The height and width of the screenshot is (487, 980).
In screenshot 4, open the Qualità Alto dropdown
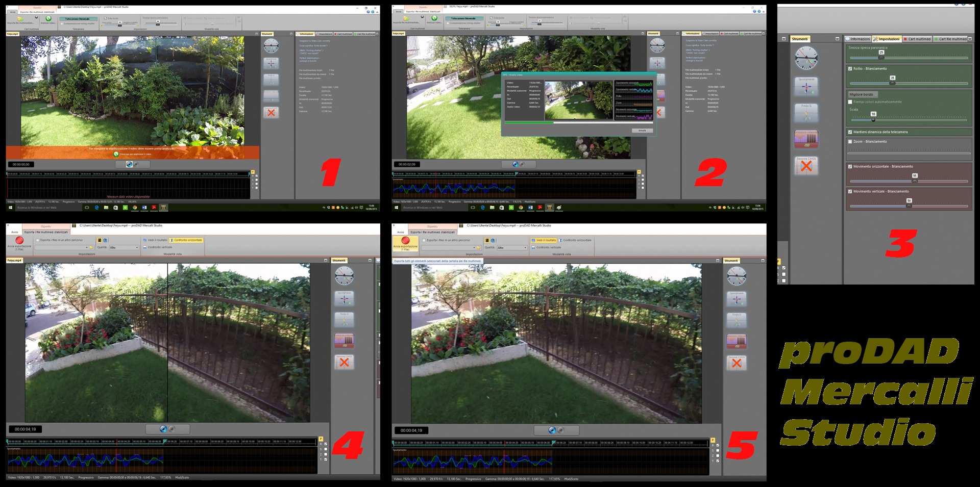(124, 247)
